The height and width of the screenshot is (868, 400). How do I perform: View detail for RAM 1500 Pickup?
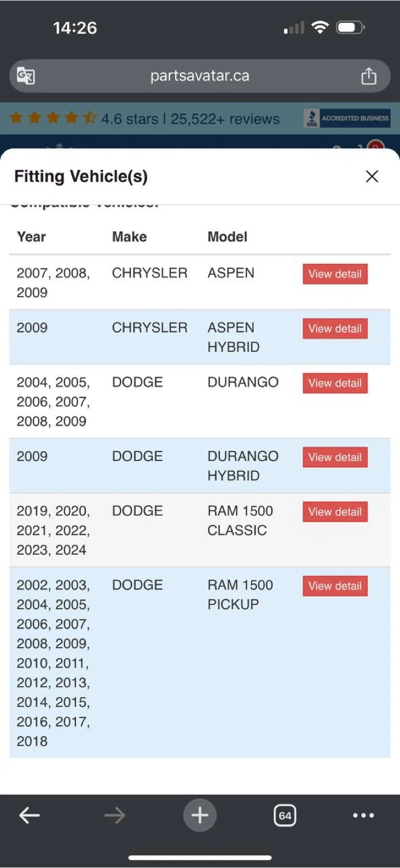pyautogui.click(x=335, y=586)
